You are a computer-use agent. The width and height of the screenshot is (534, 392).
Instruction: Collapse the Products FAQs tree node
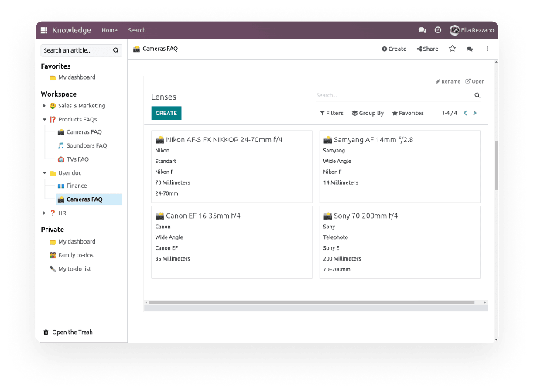(44, 119)
